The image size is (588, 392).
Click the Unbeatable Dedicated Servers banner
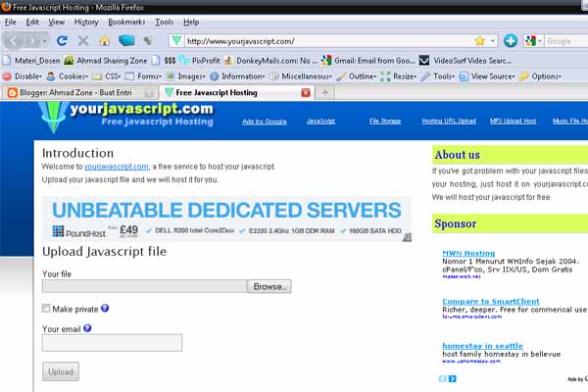pos(227,219)
